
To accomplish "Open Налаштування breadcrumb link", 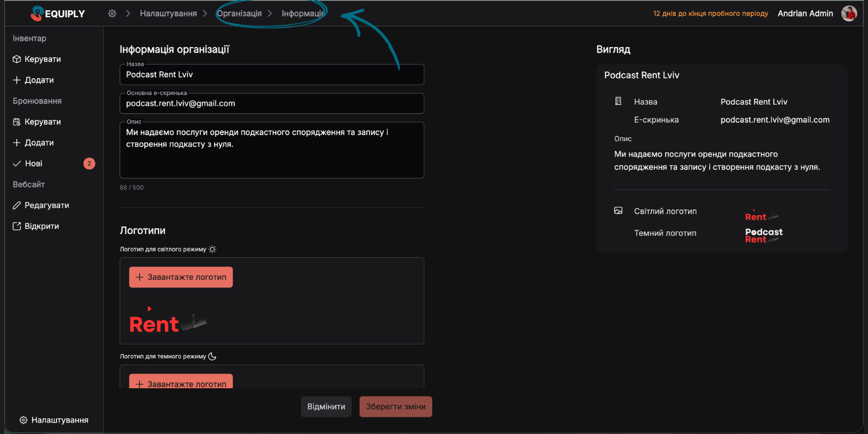I will point(168,14).
